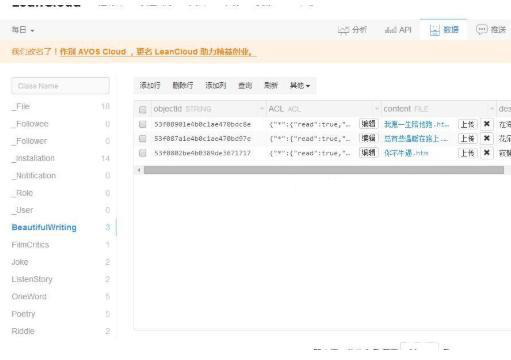Tick the checkbox for row 53f887a1e4b0c1ae478bc97c

(143, 139)
